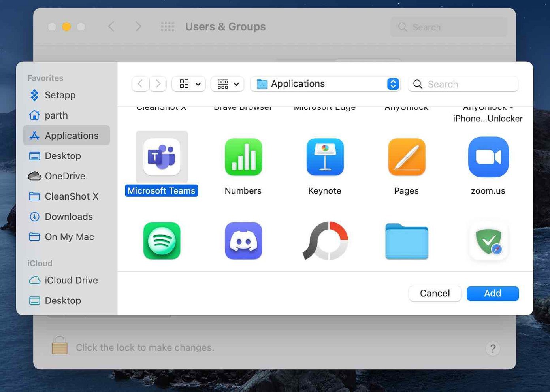Viewport: 550px width, 392px height.
Task: Select the Numbers app icon
Action: pyautogui.click(x=243, y=157)
